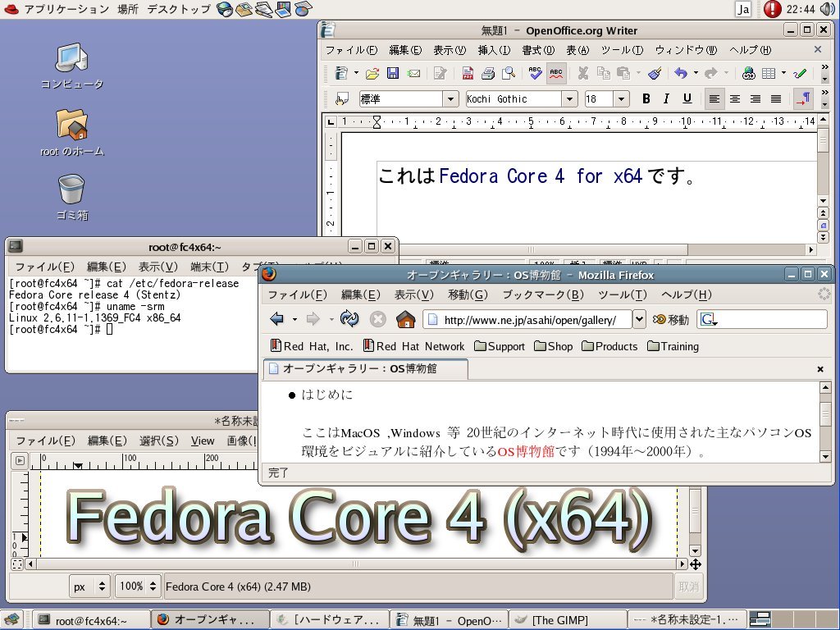Click the 移動 Go button in Firefox
Screen dimensions: 840x630
coord(671,320)
